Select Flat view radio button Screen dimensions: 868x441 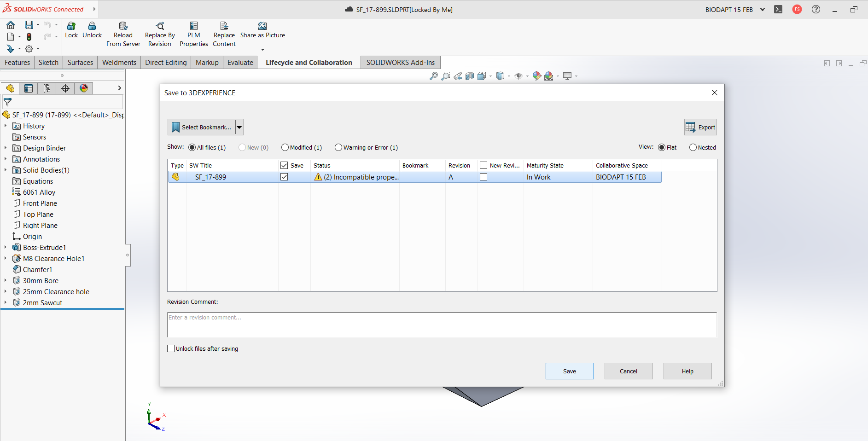pos(662,147)
